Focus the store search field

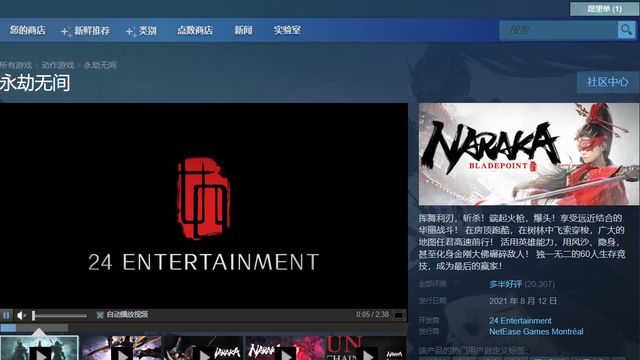558,30
